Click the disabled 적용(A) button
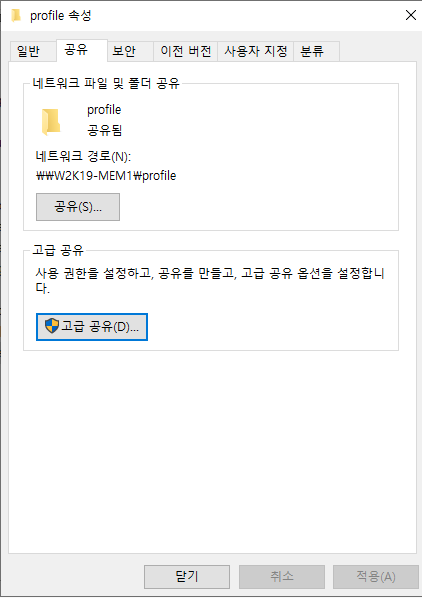This screenshot has width=422, height=598. (375, 576)
